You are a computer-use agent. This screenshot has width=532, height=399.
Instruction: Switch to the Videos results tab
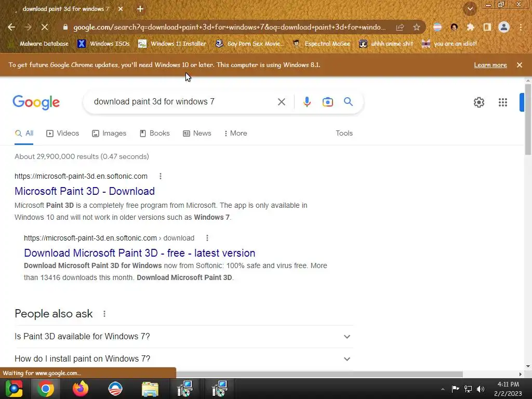coord(63,134)
